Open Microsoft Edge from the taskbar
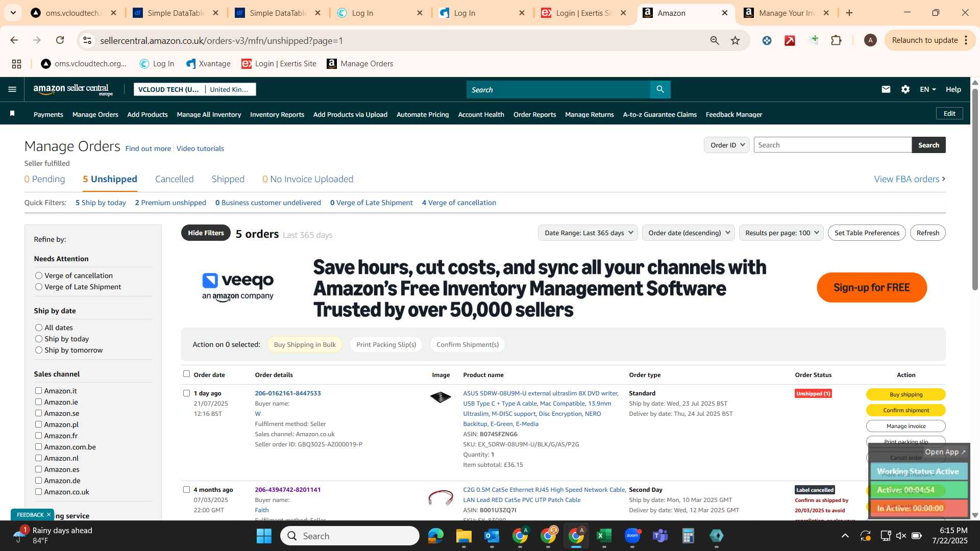Viewport: 980px width, 551px height. (x=435, y=536)
